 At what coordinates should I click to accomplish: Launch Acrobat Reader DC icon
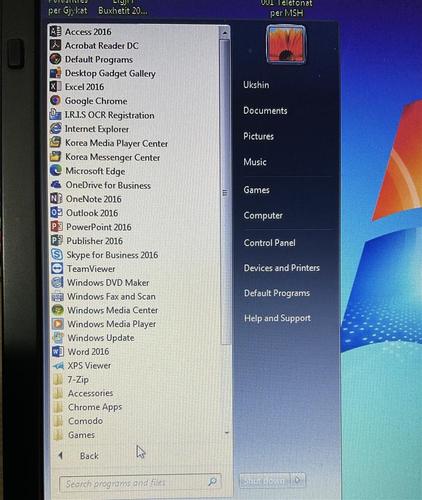(55, 45)
